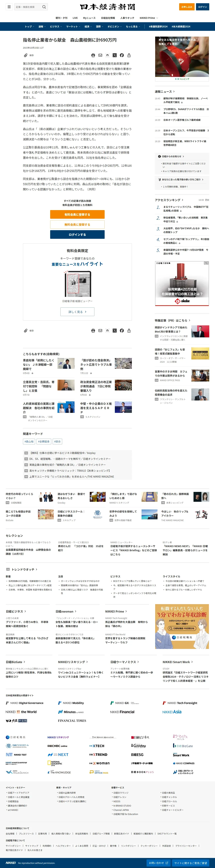Open the Nikkei newspaper logo homepage
This screenshot has width=215, height=868.
click(107, 7)
